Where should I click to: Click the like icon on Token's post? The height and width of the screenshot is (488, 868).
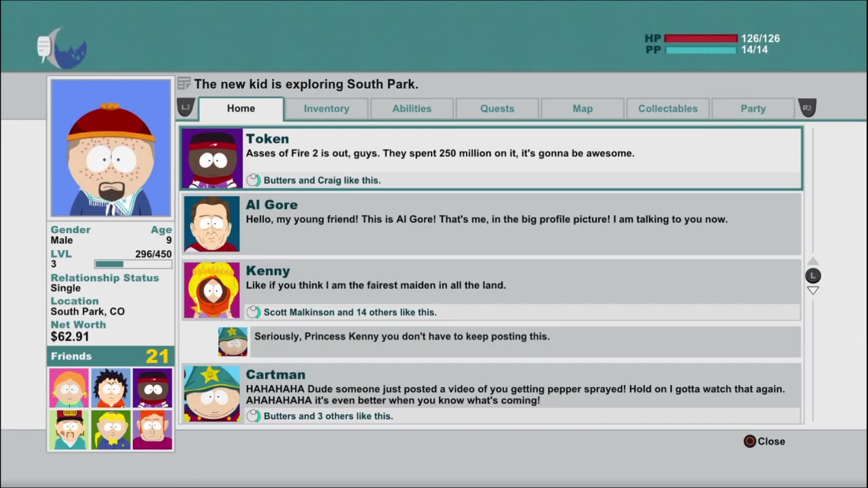click(253, 180)
